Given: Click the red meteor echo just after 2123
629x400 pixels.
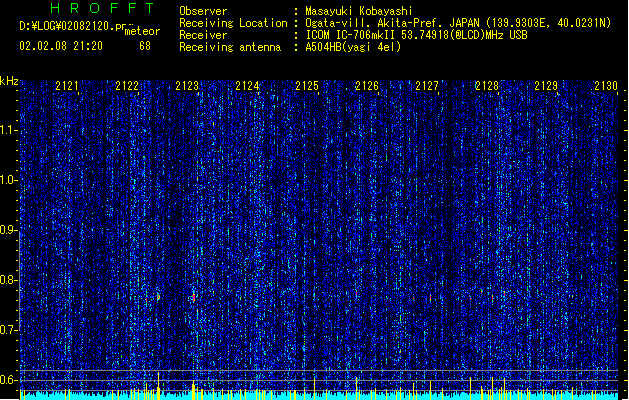Looking at the screenshot, I should pos(194,297).
